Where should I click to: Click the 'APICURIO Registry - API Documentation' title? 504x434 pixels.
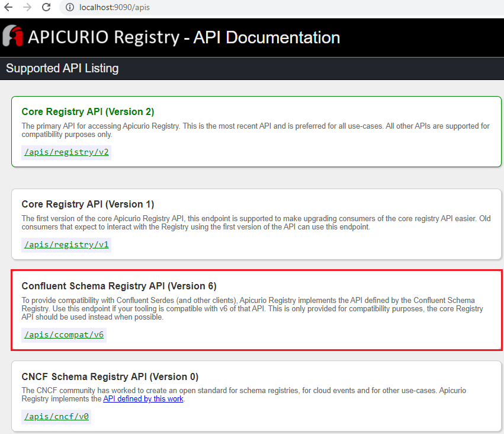[184, 37]
